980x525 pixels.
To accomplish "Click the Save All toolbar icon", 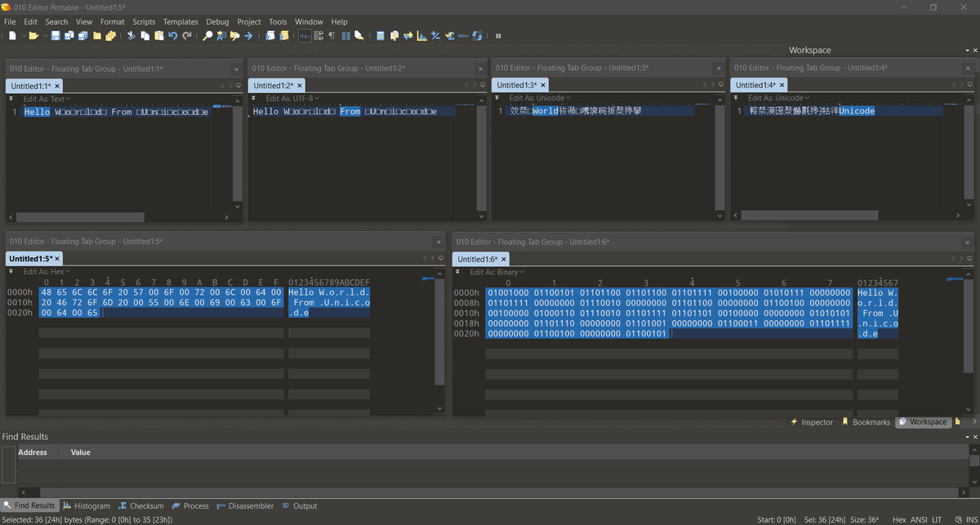I will point(82,36).
